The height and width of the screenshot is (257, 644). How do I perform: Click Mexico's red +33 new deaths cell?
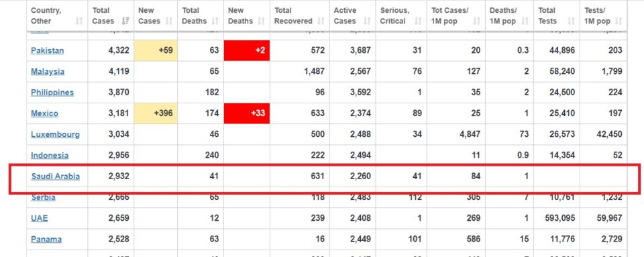tap(247, 113)
